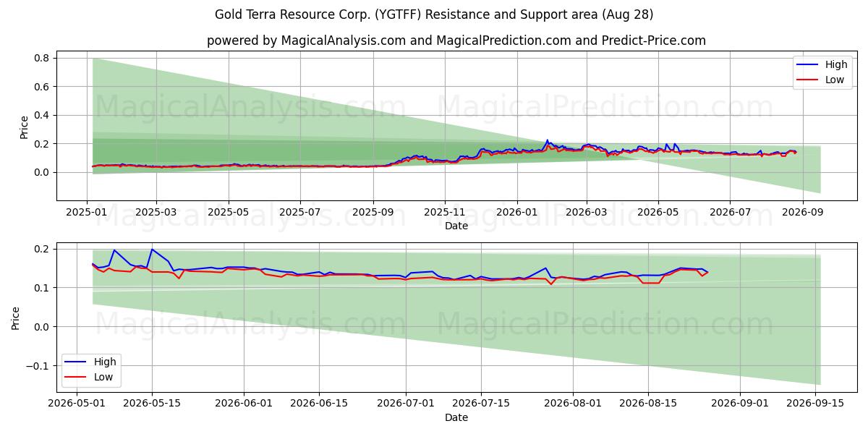Click the '2025-03' x-axis label
Screen dimensions: 868x434
(x=157, y=212)
